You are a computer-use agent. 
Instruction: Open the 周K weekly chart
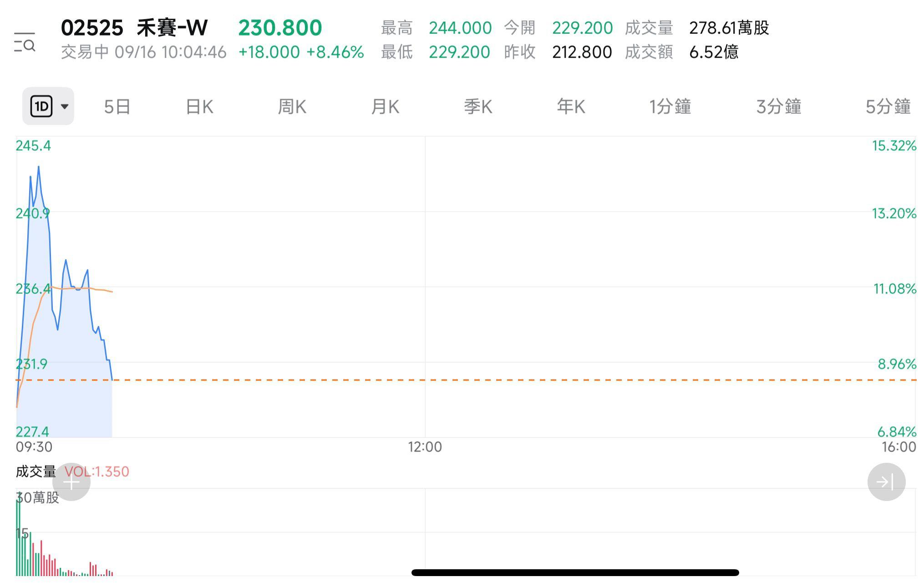pyautogui.click(x=292, y=106)
